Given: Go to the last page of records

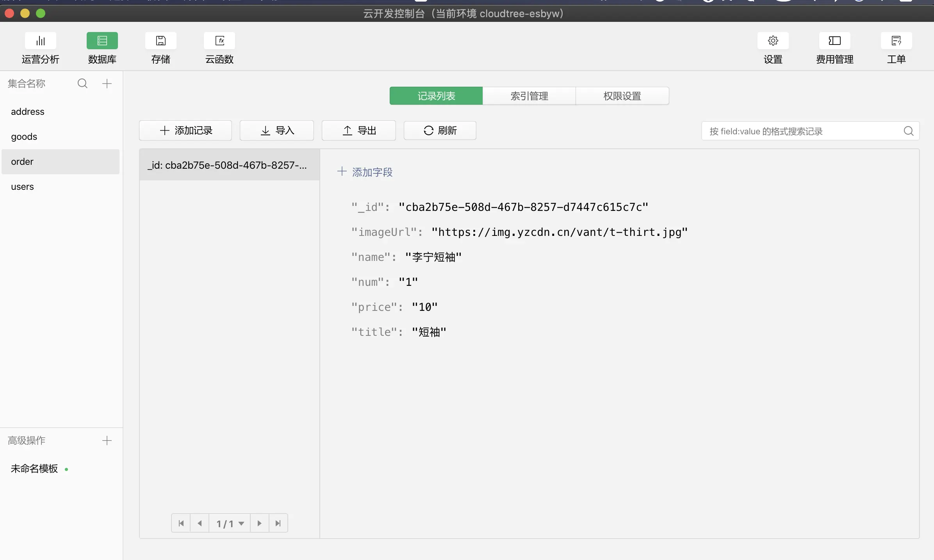Looking at the screenshot, I should pos(278,523).
